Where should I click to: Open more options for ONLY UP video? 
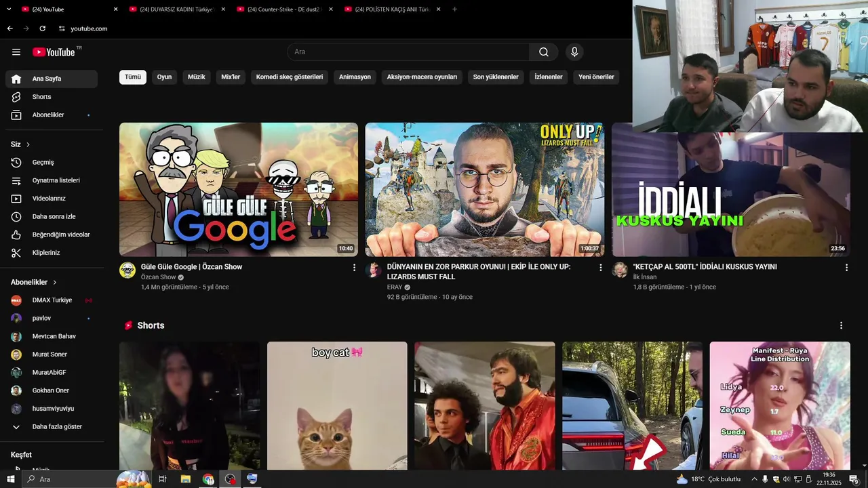pos(600,268)
